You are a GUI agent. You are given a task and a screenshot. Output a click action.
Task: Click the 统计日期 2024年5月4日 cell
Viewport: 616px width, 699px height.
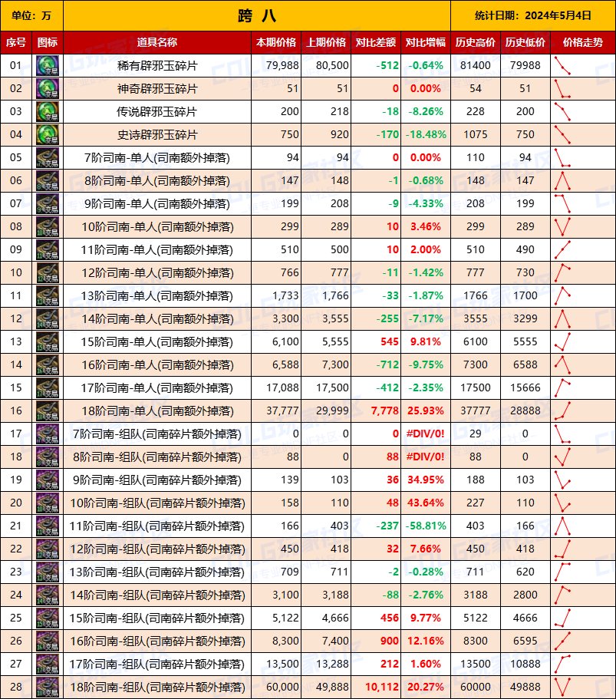pyautogui.click(x=533, y=15)
